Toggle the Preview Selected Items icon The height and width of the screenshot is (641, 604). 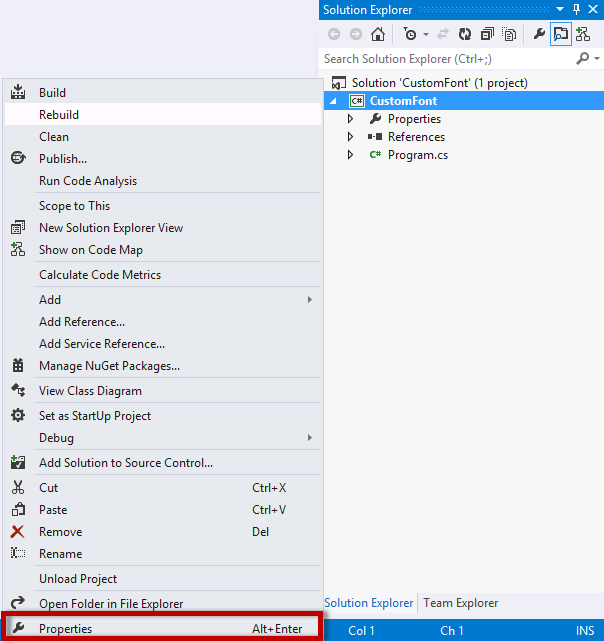click(x=561, y=34)
